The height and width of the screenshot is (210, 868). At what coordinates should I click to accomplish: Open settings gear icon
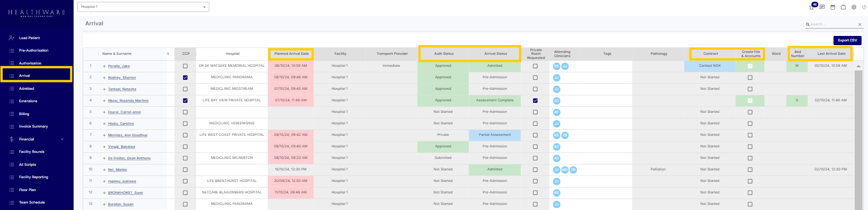pyautogui.click(x=854, y=7)
